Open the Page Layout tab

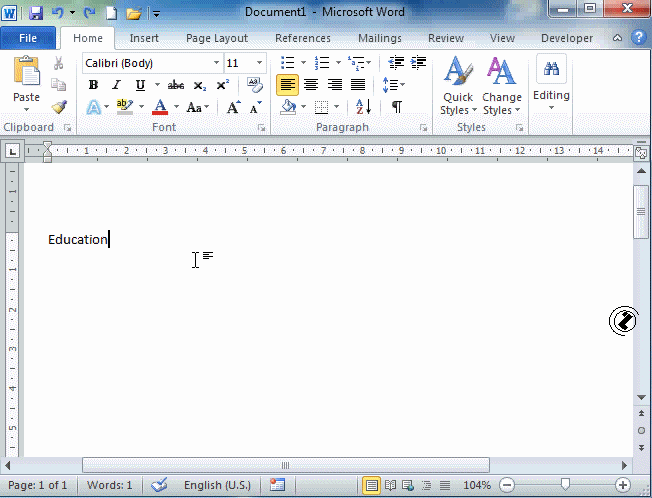point(216,38)
